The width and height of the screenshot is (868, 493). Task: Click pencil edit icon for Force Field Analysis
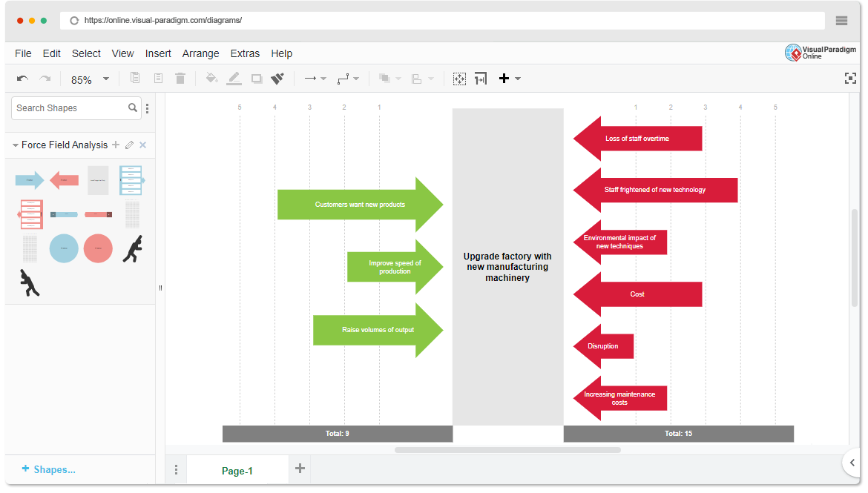coord(129,145)
